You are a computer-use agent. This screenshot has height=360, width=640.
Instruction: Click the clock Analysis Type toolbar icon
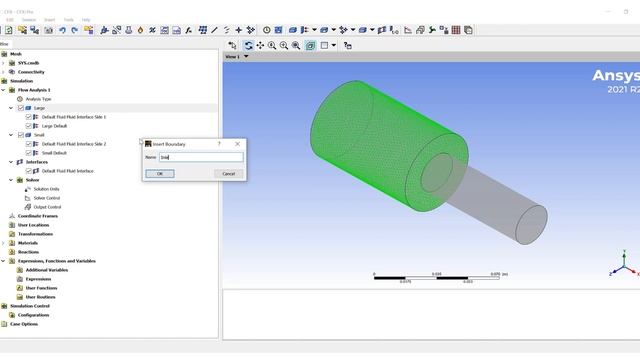coord(267,30)
